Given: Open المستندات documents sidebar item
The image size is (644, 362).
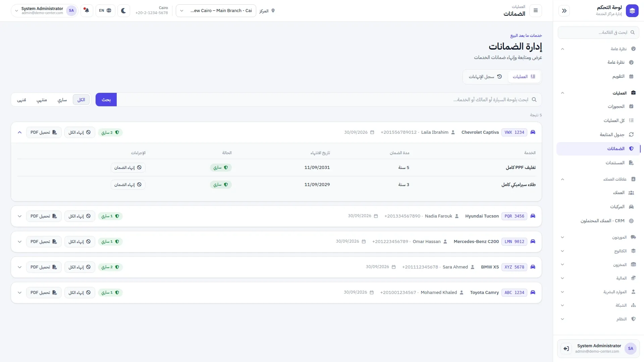Looking at the screenshot, I should point(598,163).
